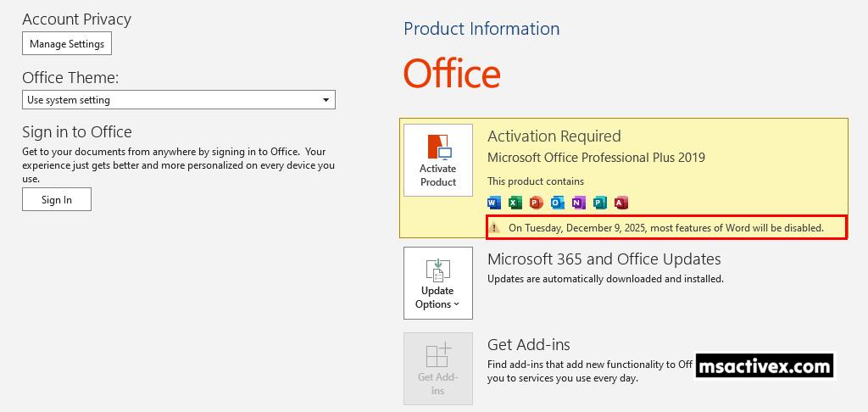The image size is (868, 412).
Task: Expand the Office Theme dropdown arrow
Action: tap(325, 100)
